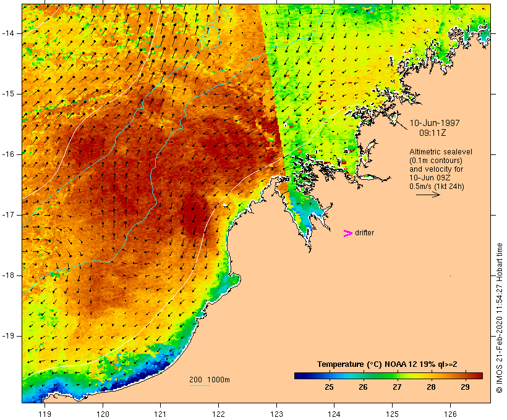The height and width of the screenshot is (420, 507).
Task: Click the dark blue end of the temperature colorbar
Action: click(297, 376)
